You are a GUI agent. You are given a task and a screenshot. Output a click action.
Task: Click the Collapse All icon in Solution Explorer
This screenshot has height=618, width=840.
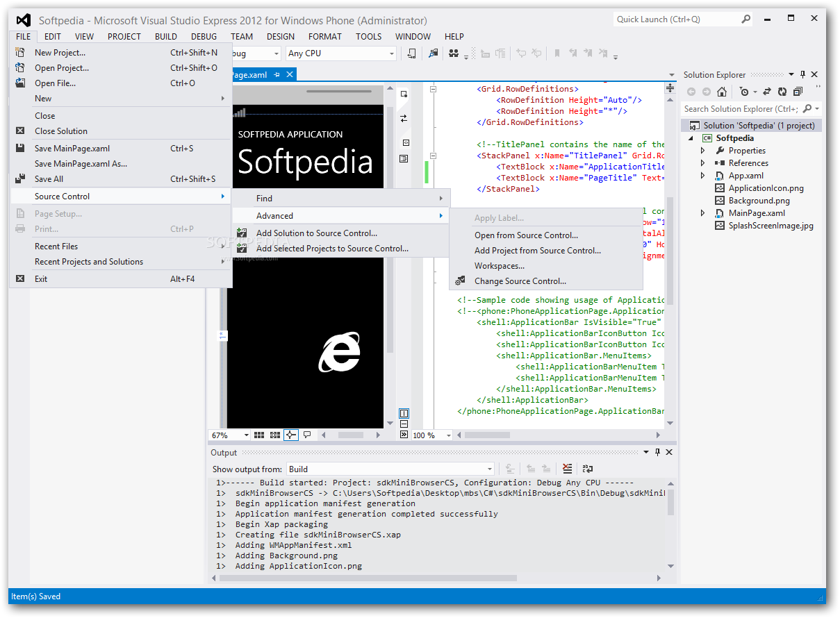798,92
